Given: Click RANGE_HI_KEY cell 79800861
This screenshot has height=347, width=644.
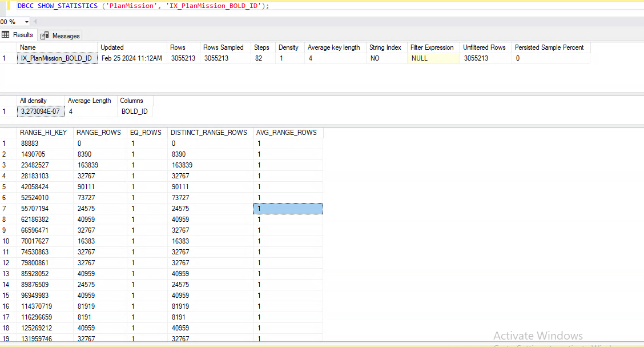Looking at the screenshot, I should tap(45, 263).
